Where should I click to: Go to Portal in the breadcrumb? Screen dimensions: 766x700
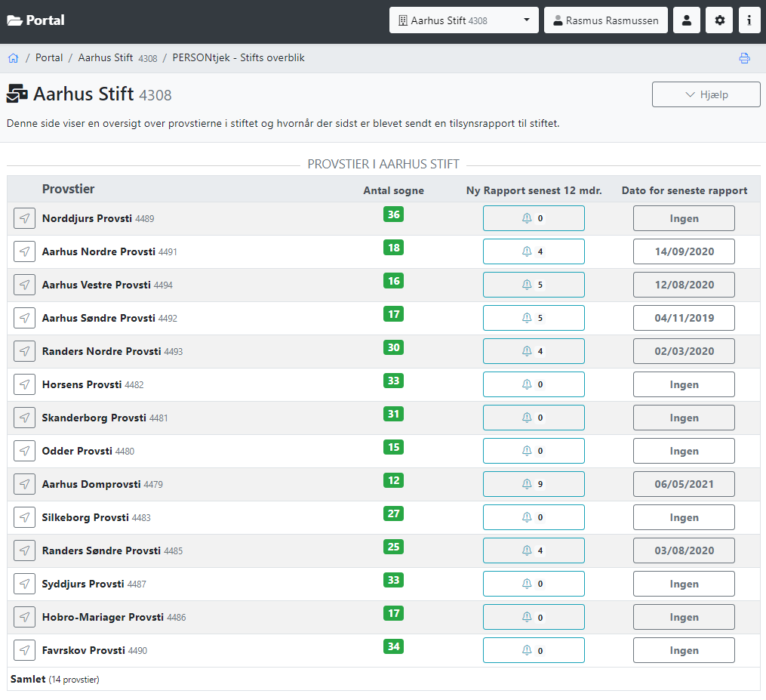[49, 57]
